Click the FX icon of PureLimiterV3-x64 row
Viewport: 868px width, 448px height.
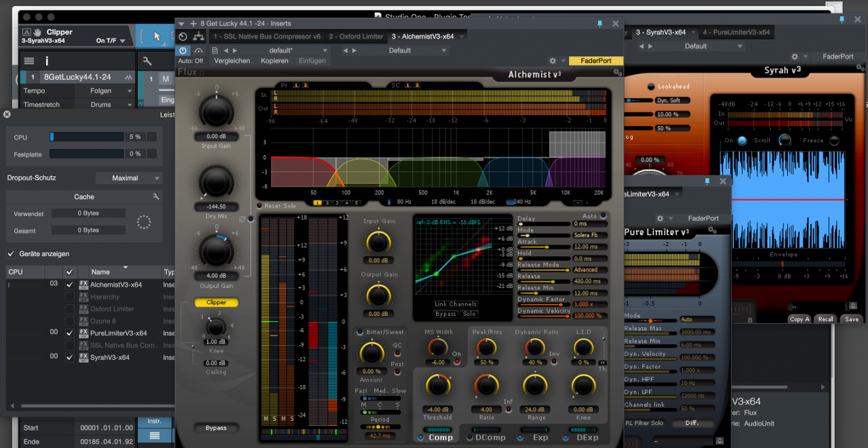pyautogui.click(x=84, y=333)
